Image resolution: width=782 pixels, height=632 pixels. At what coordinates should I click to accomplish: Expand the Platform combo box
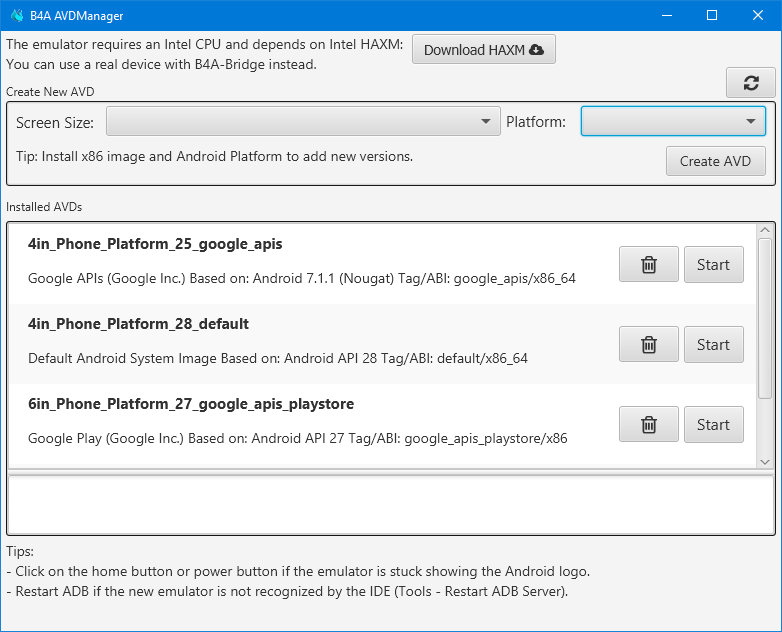673,122
